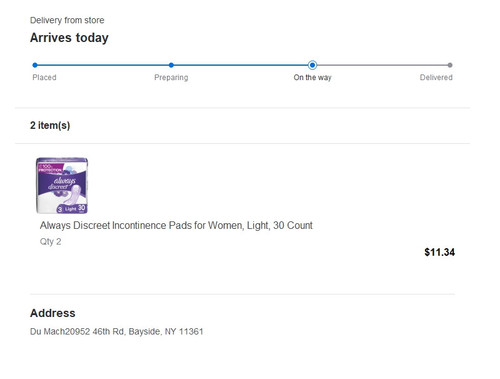Click the $11.34 price
This screenshot has width=500, height=379.
[x=439, y=252]
